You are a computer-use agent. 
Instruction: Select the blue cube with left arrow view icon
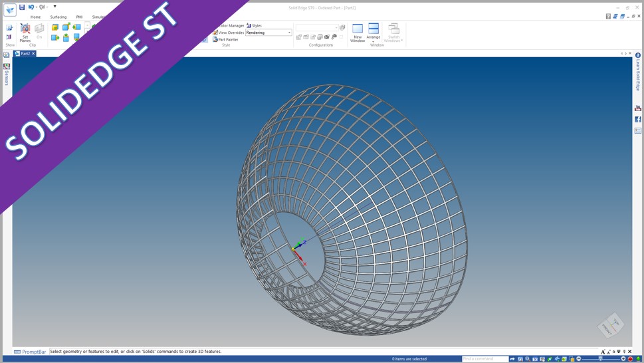(76, 27)
